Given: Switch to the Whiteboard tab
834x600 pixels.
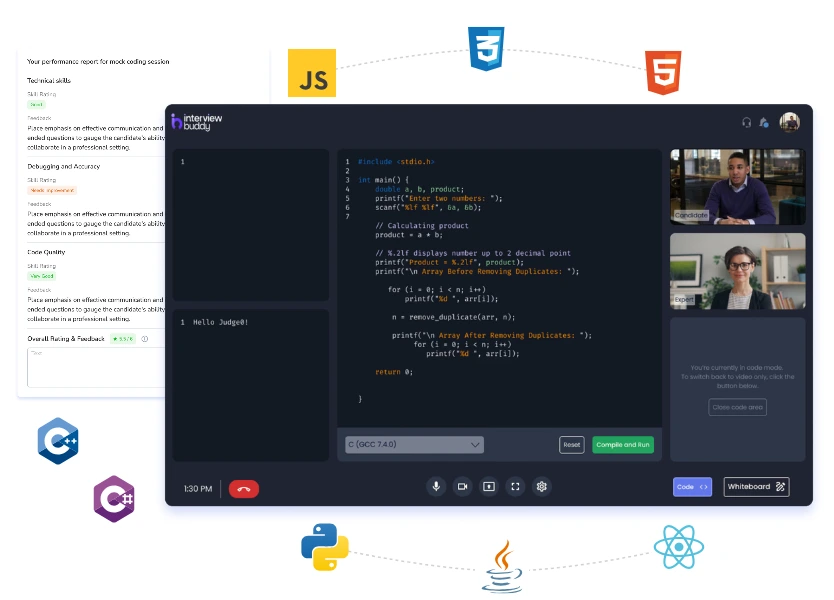Looking at the screenshot, I should (x=756, y=487).
